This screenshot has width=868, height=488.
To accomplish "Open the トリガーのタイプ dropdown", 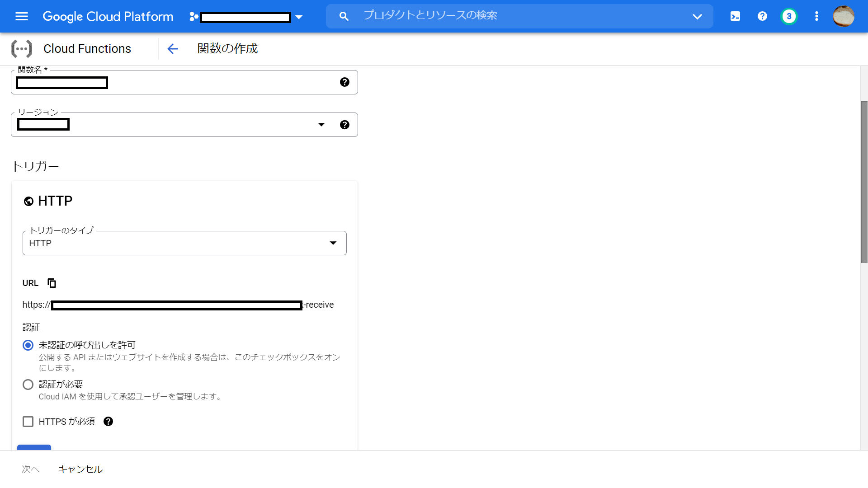I will [333, 243].
